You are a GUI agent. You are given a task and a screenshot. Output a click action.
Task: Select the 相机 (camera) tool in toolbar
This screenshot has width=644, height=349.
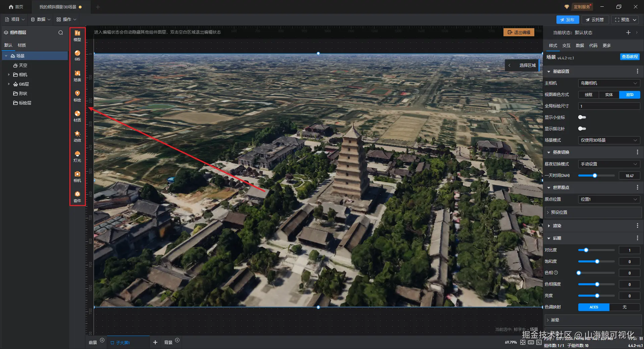[77, 177]
